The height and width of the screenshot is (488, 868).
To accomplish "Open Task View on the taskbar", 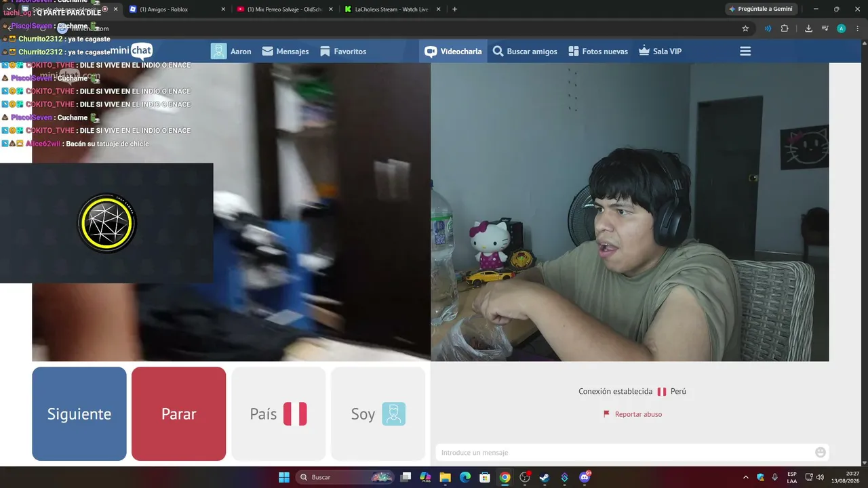I will pos(406,477).
